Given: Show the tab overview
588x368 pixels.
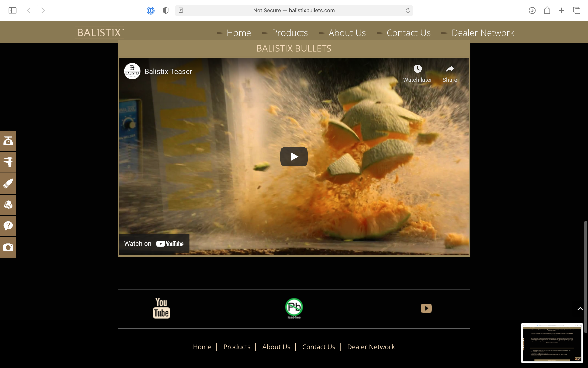Looking at the screenshot, I should 577,10.
